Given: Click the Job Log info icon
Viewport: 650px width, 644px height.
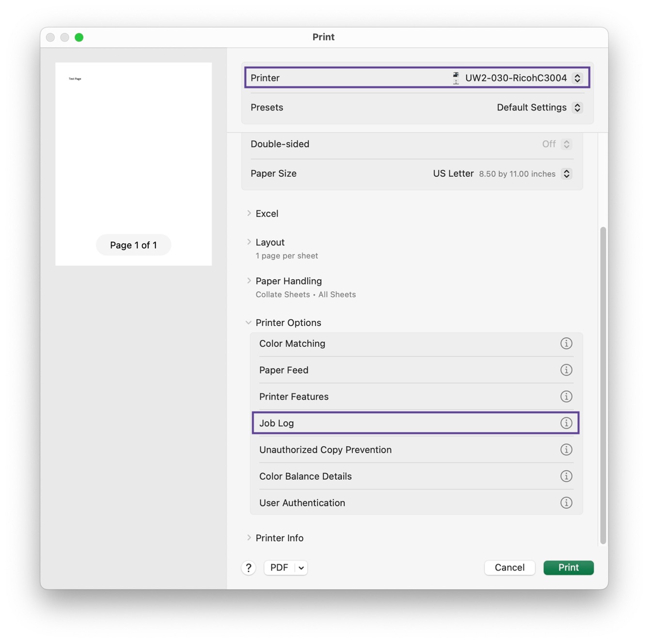Looking at the screenshot, I should point(566,423).
